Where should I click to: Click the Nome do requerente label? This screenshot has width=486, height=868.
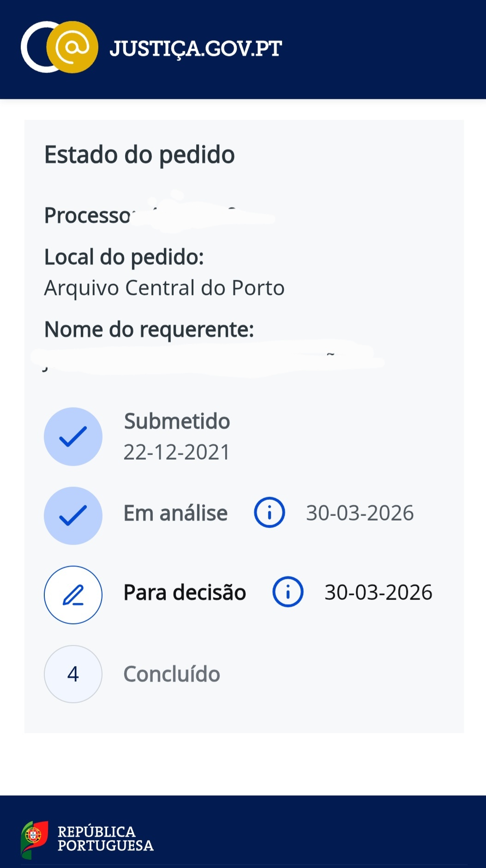click(149, 329)
